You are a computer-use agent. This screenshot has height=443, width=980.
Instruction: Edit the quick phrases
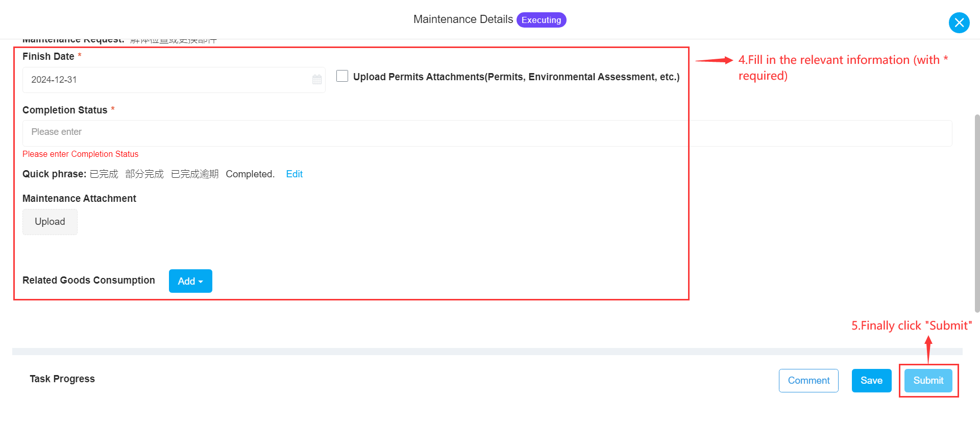pos(295,174)
